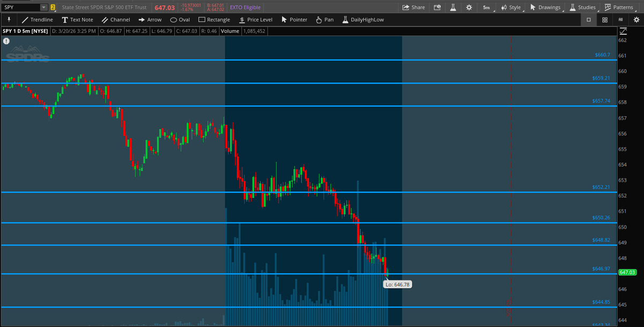The width and height of the screenshot is (644, 327).
Task: Toggle the Volume display on the chart
Action: pyautogui.click(x=230, y=31)
